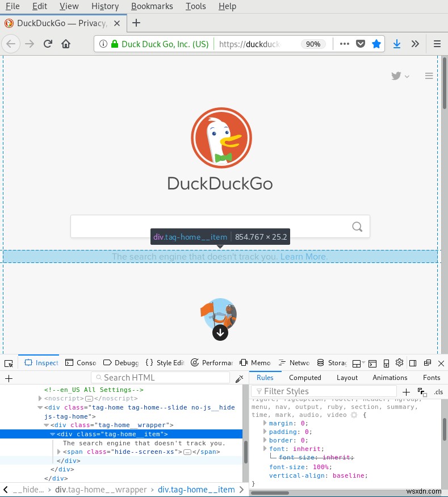Open the Network tab
This screenshot has width=448, height=497.
(294, 363)
